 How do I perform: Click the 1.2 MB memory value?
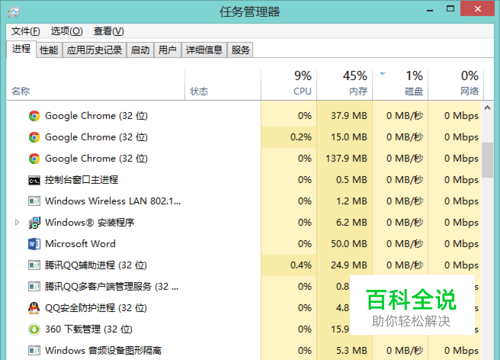352,201
